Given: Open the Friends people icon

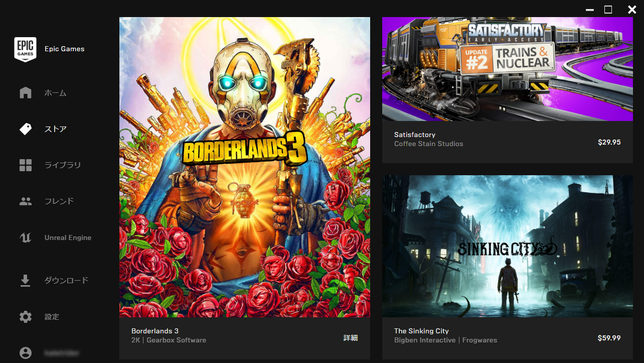Looking at the screenshot, I should 25,201.
